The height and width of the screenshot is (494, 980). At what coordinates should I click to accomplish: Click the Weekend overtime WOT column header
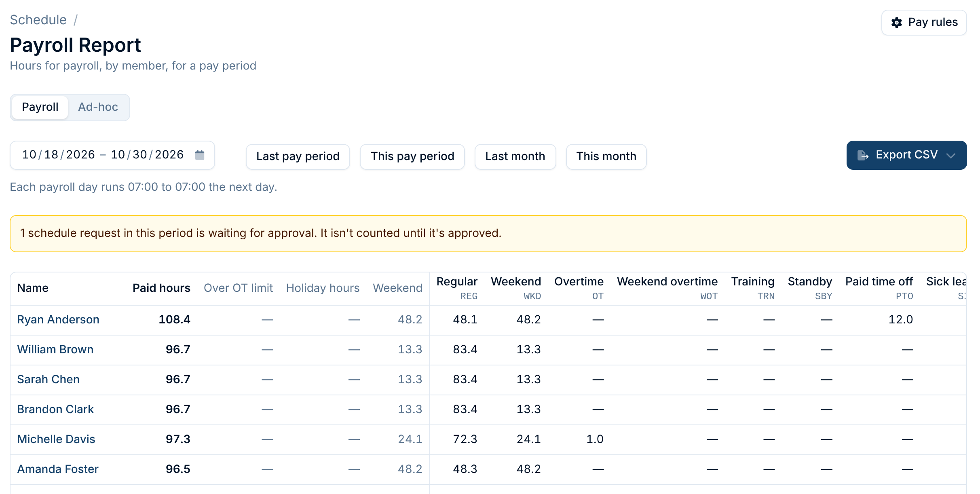pos(667,288)
